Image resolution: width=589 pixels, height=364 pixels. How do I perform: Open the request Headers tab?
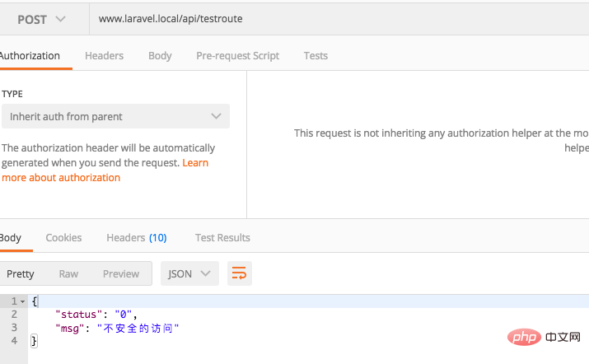(x=104, y=56)
